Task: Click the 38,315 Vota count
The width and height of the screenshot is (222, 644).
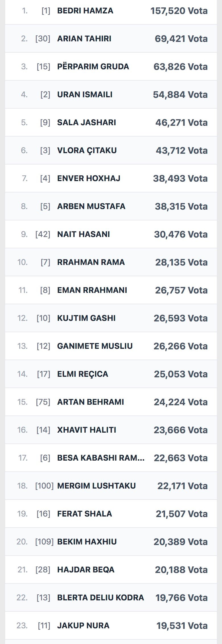Action: [x=181, y=206]
